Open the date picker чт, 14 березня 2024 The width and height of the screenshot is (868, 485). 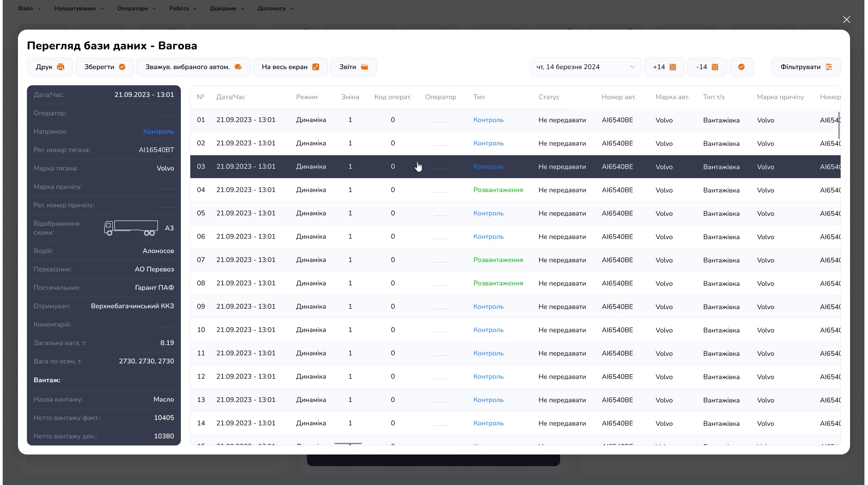[x=585, y=67]
